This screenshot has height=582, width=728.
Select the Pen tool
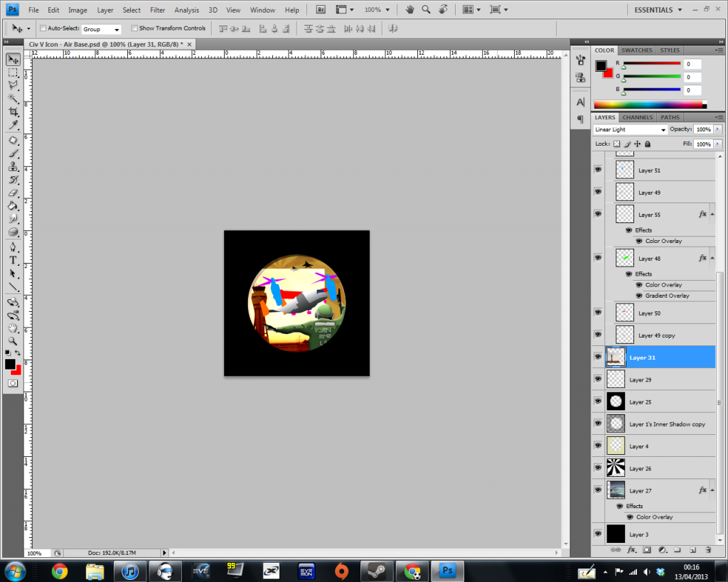(x=13, y=247)
